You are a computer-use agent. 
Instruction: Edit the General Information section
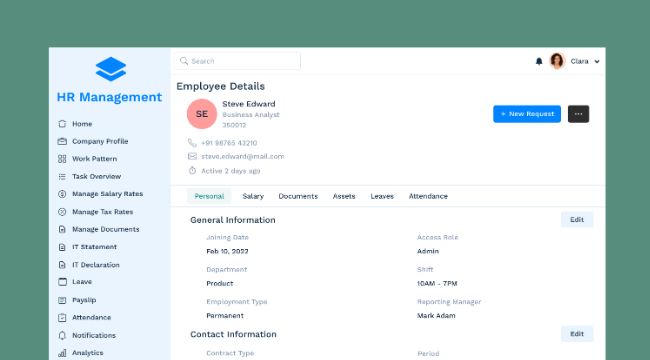click(577, 220)
